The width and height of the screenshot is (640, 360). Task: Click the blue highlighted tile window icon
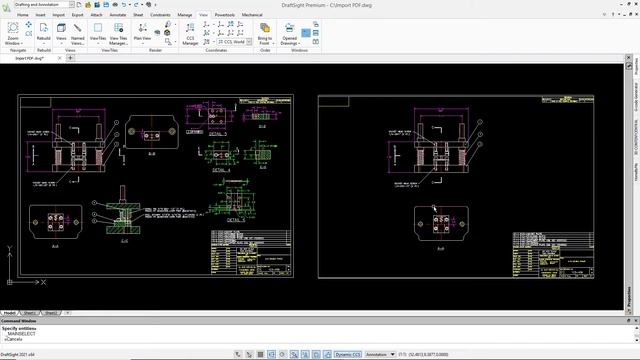306,33
